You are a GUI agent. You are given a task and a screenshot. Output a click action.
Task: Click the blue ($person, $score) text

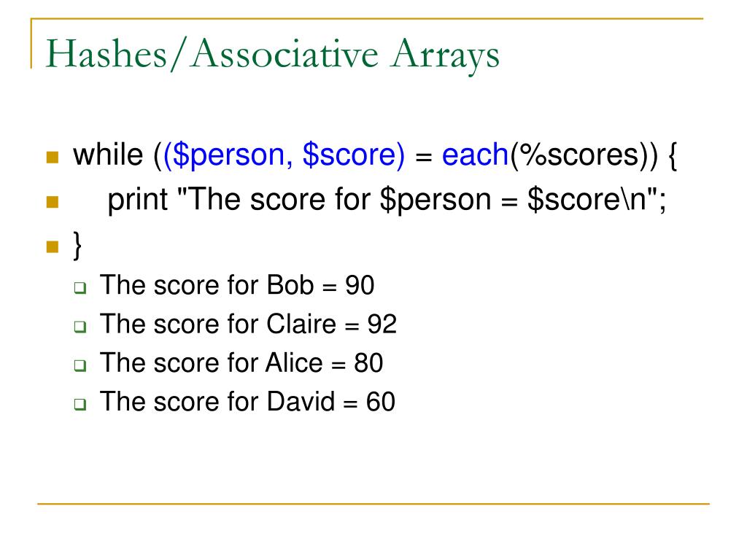(284, 156)
